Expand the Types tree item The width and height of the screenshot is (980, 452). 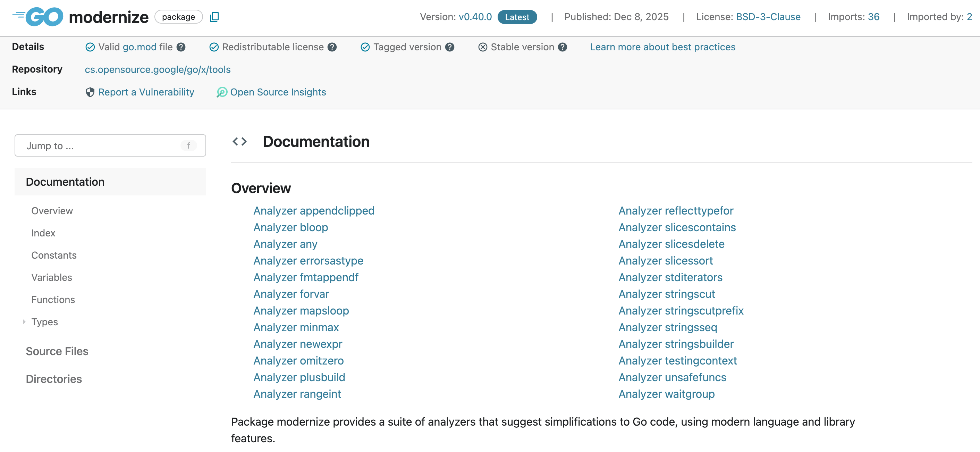click(24, 322)
